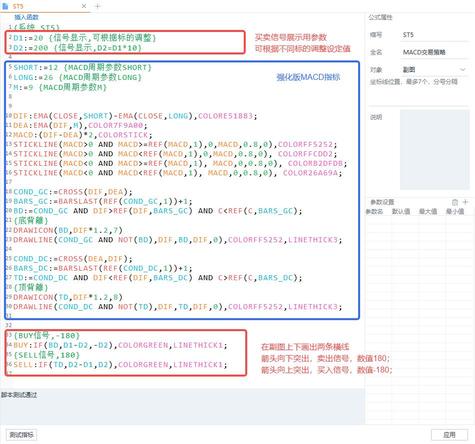Select the 默认值 column header

click(x=401, y=211)
